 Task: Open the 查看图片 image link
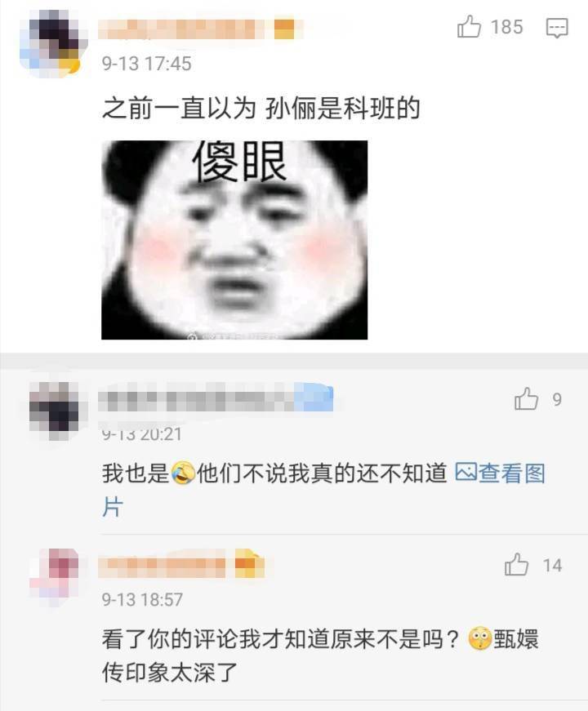tap(500, 473)
